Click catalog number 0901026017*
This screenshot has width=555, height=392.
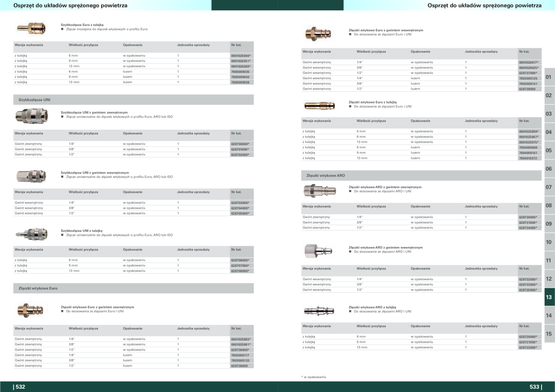(529, 62)
